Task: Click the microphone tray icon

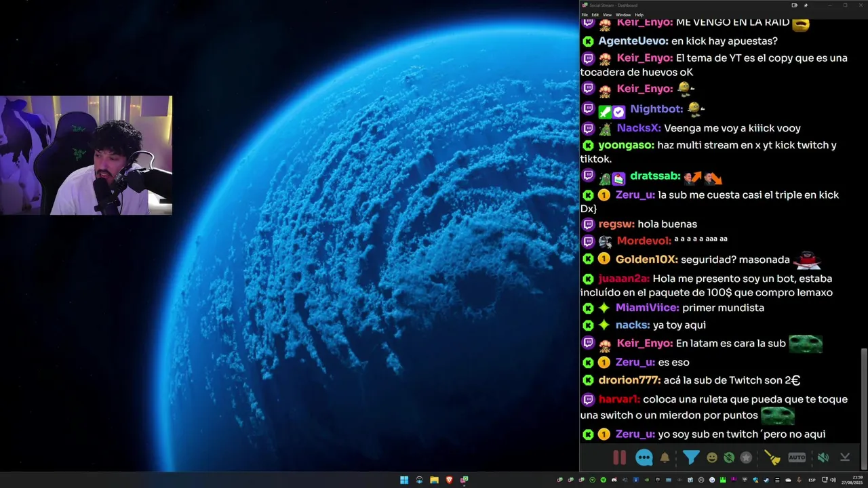Action: (799, 480)
